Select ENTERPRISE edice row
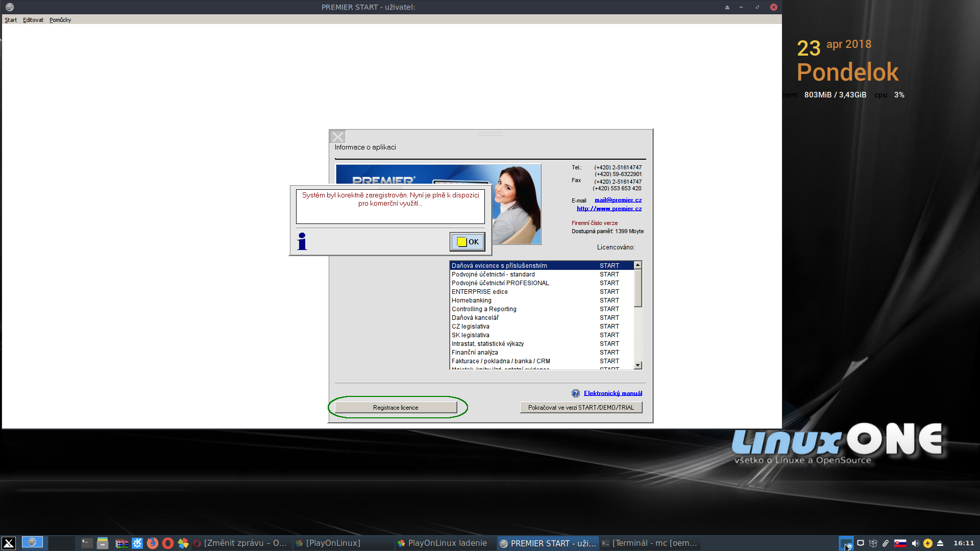 pyautogui.click(x=542, y=292)
